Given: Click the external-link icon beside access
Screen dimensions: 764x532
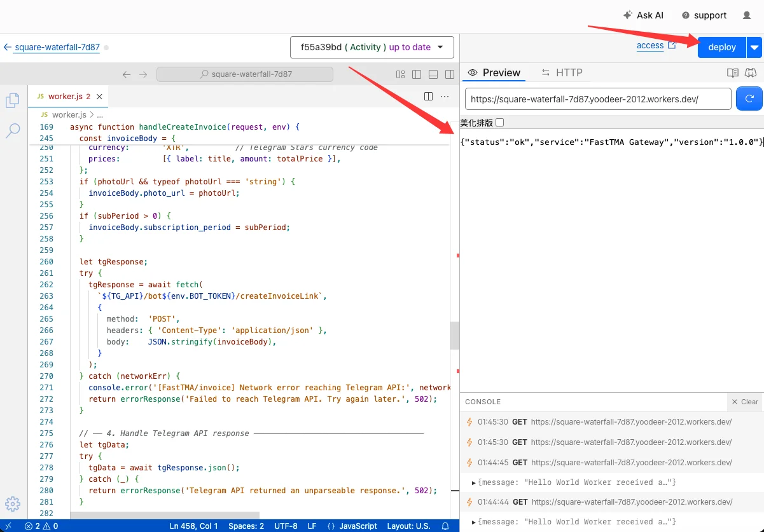Looking at the screenshot, I should tap(672, 45).
